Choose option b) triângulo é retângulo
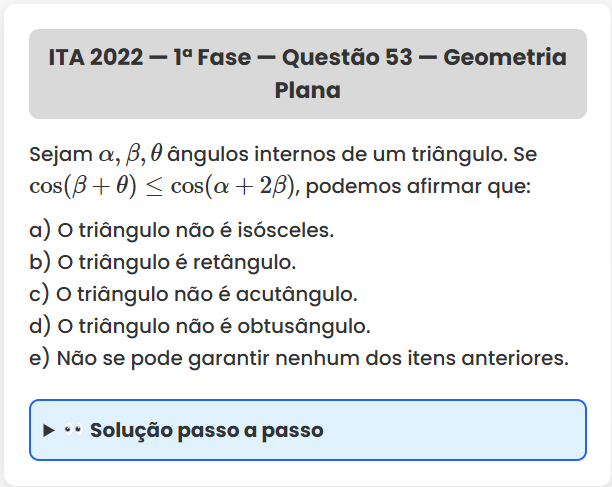Image resolution: width=612 pixels, height=487 pixels. tap(163, 262)
